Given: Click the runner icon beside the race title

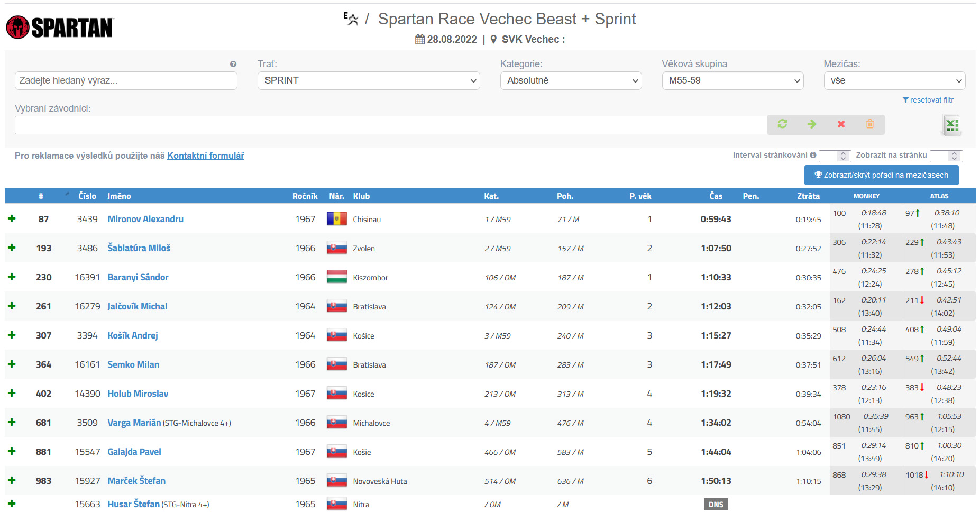Looking at the screenshot, I should click(351, 19).
